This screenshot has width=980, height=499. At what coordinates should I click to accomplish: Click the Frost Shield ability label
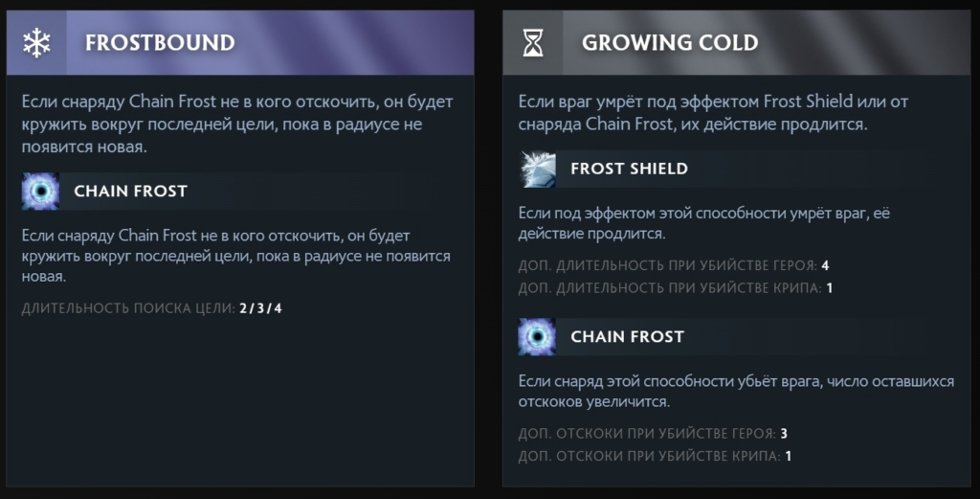pyautogui.click(x=629, y=169)
